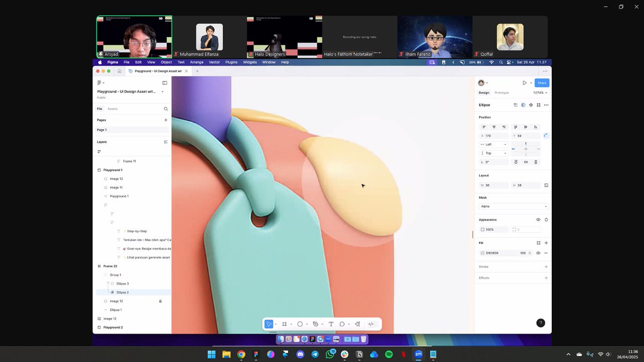Click the D9D9D9 fill color swatch

pos(482,253)
